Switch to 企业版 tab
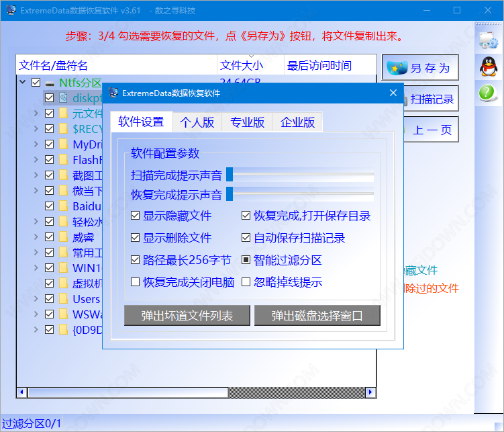Screen dimensions: 504x432 click(297, 122)
